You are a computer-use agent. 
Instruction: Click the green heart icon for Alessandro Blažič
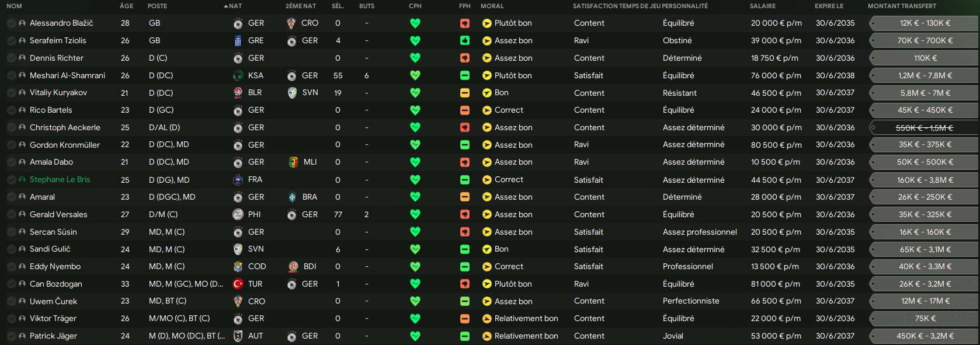click(415, 23)
